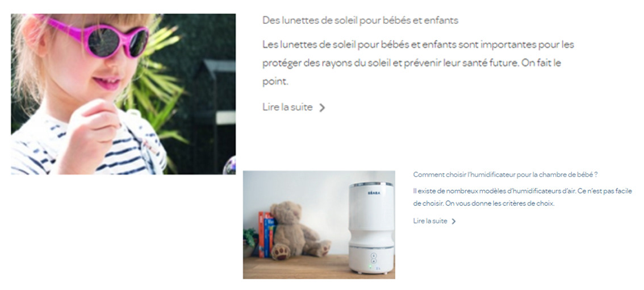Open the humidifier article thumbnail image

pyautogui.click(x=319, y=225)
